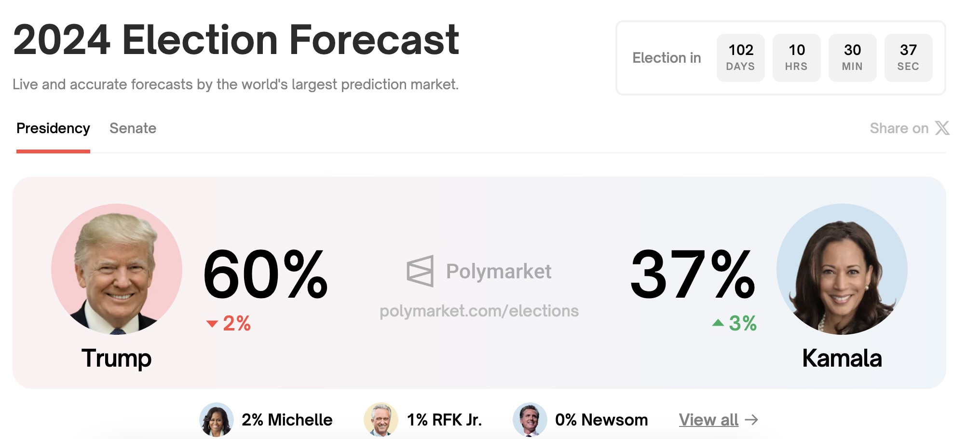Click the 102 DAYS countdown box
This screenshot has width=980, height=439.
coord(740,57)
